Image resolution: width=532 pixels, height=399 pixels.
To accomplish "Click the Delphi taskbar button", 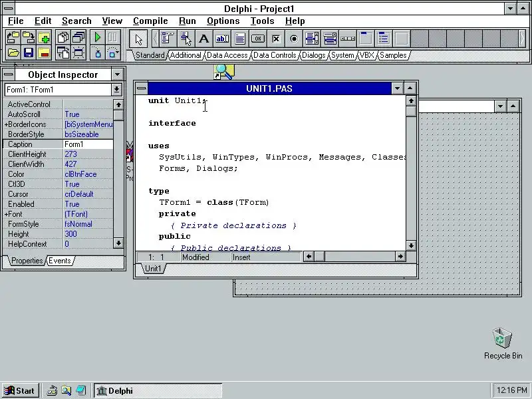I will [158, 391].
